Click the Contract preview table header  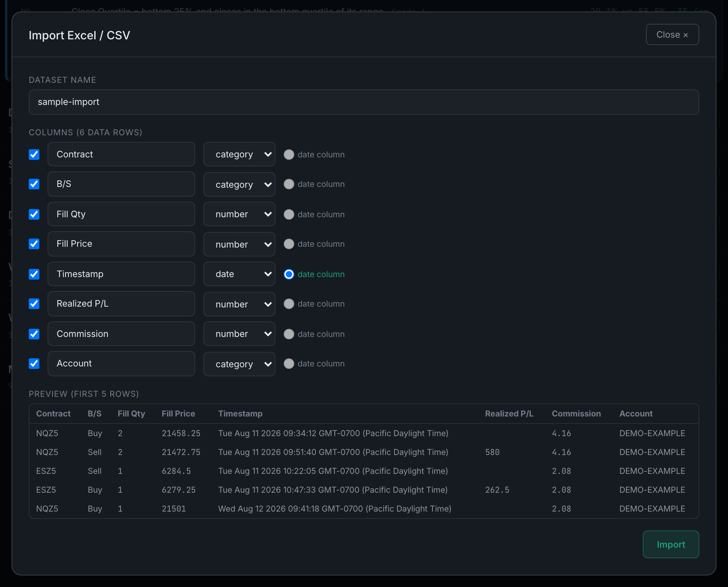click(53, 414)
